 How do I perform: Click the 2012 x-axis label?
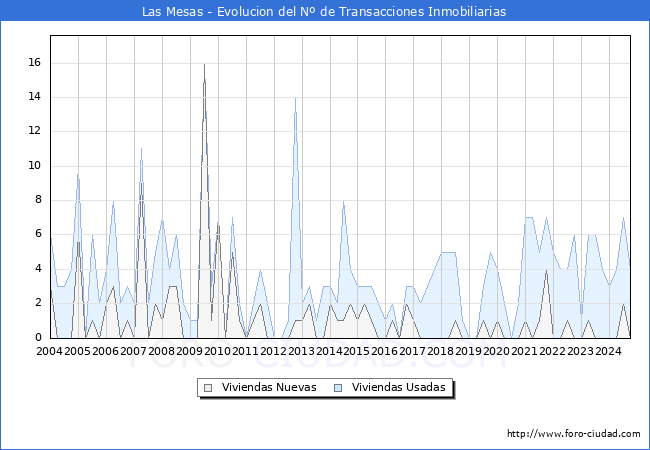pyautogui.click(x=273, y=351)
